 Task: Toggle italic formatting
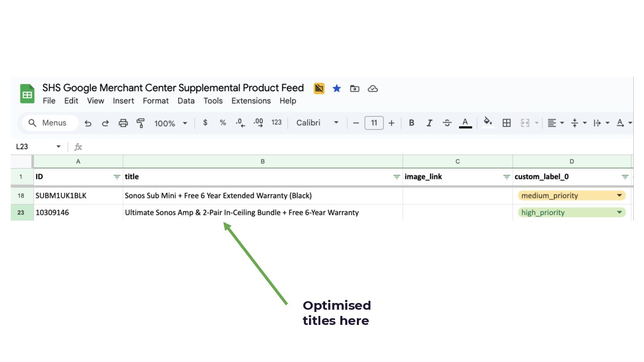pyautogui.click(x=429, y=123)
